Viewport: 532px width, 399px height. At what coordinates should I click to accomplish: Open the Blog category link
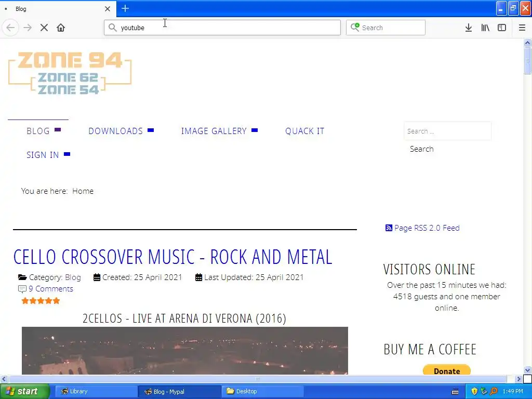point(73,277)
